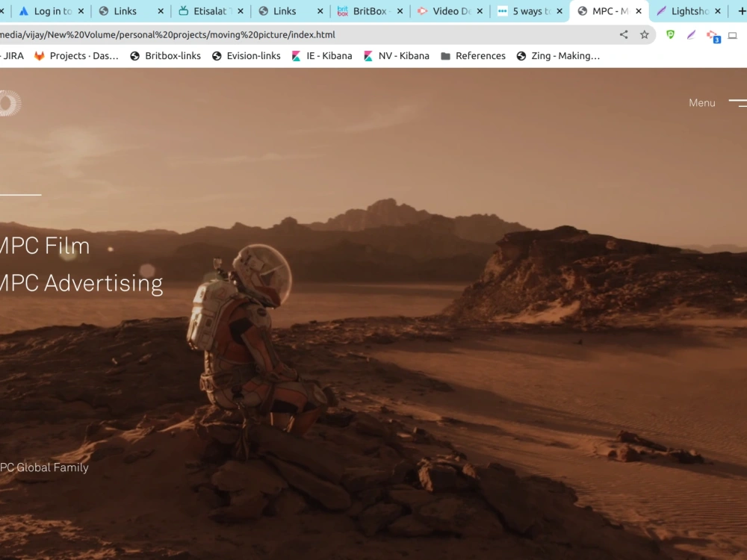
Task: Close the second Links tab
Action: pyautogui.click(x=320, y=11)
